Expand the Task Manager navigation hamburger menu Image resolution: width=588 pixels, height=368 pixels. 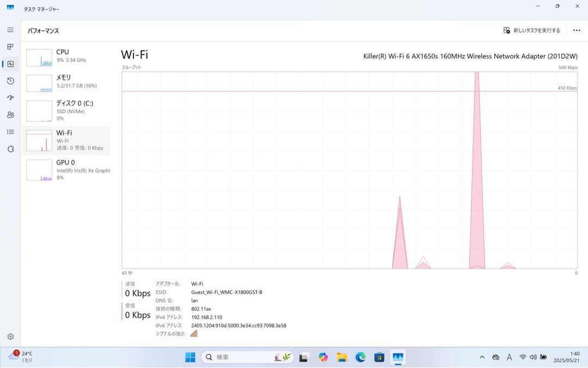click(10, 30)
